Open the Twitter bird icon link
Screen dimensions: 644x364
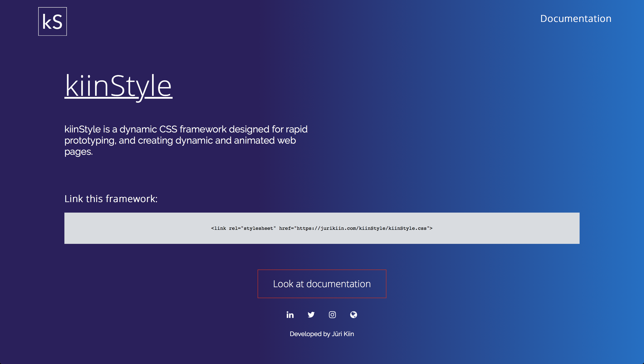click(311, 315)
